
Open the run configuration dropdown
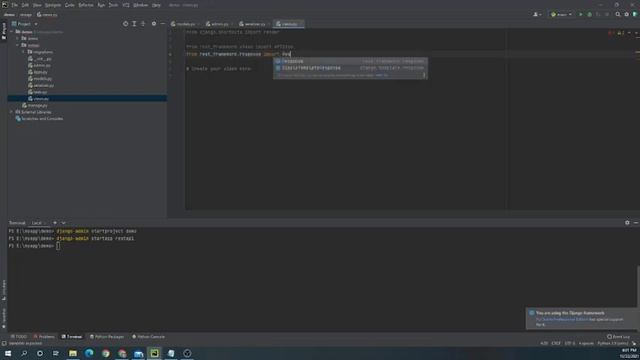562,14
